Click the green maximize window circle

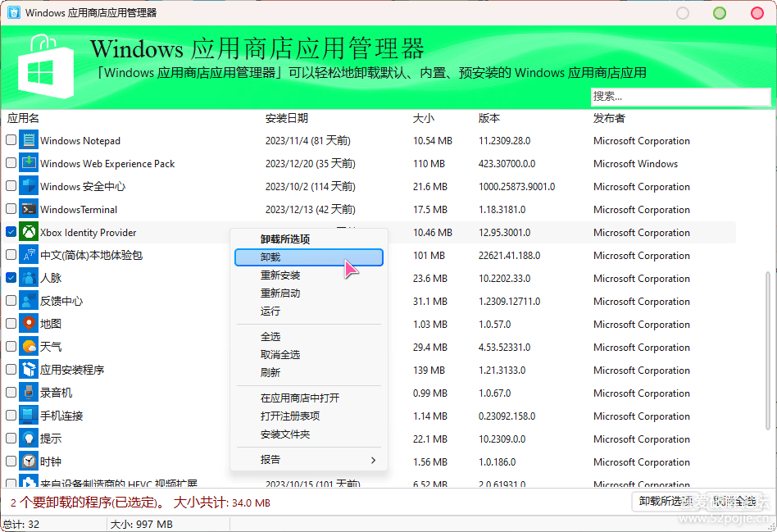[x=720, y=13]
